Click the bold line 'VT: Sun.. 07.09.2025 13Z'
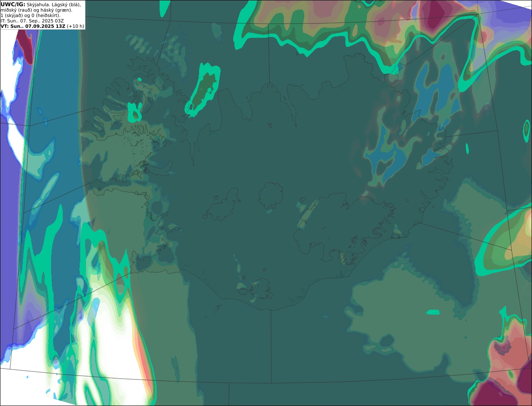This screenshot has width=532, height=406. (33, 26)
